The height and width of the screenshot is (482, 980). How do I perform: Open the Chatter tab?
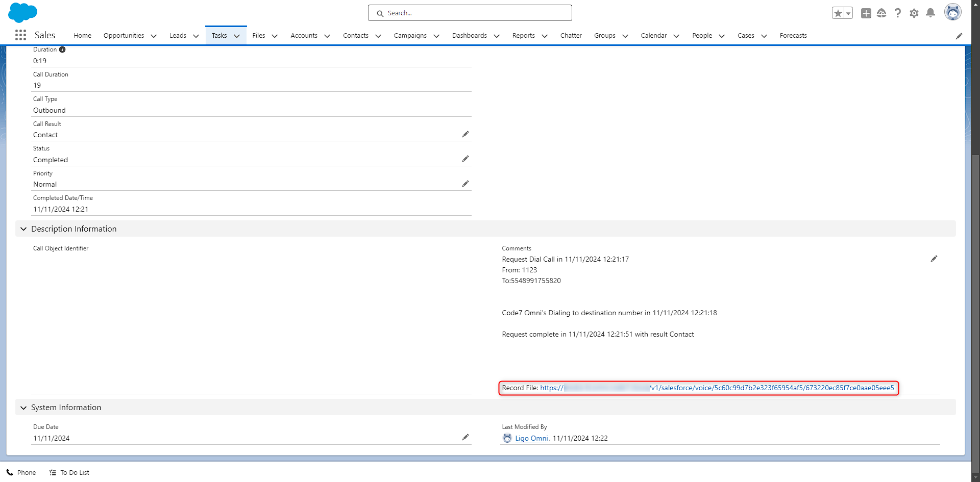tap(571, 36)
